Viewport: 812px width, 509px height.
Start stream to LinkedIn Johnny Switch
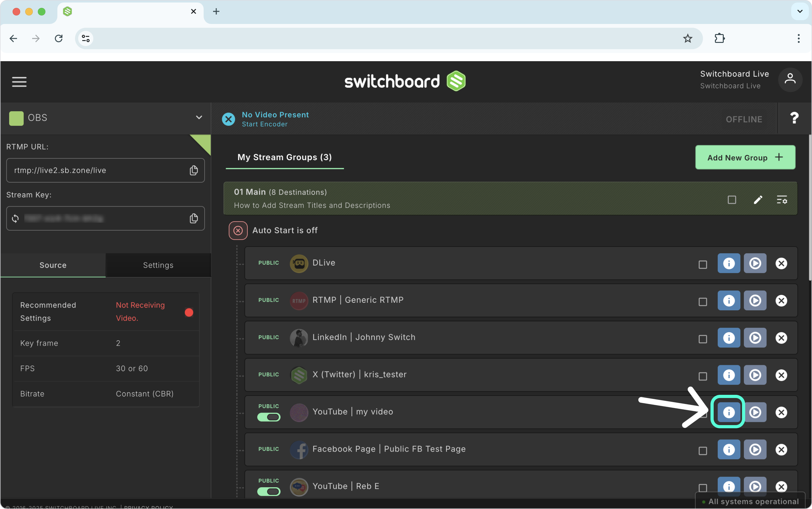click(755, 338)
